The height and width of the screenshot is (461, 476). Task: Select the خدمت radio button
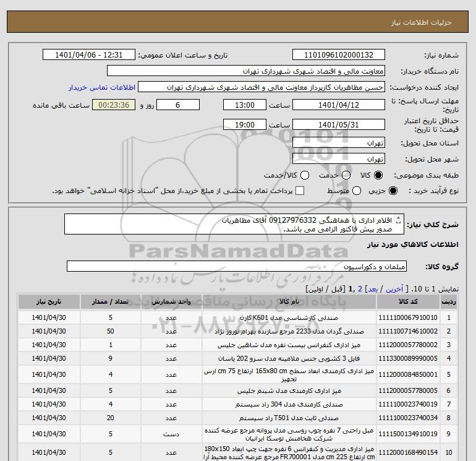pos(346,175)
